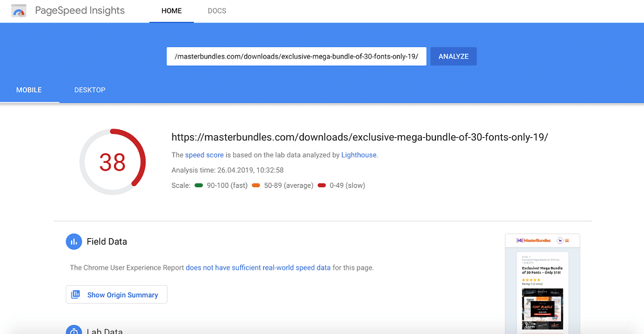Open the 'speed score' link
The width and height of the screenshot is (644, 334).
(204, 155)
